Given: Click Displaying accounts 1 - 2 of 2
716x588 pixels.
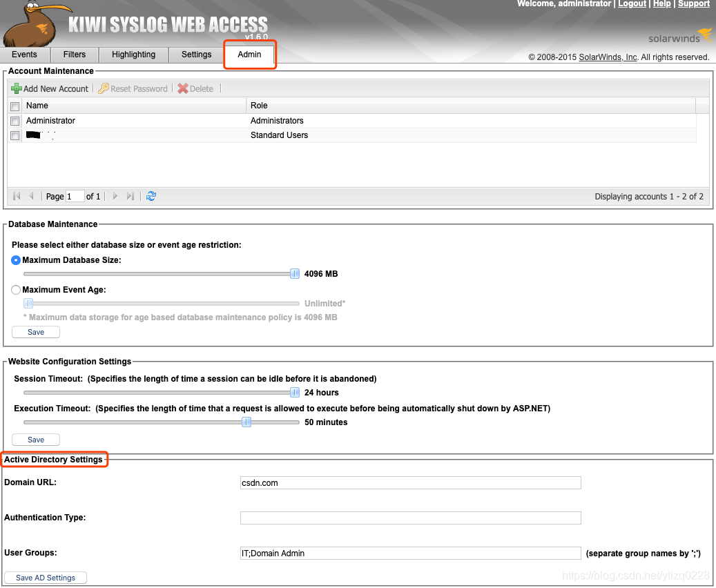Looking at the screenshot, I should 649,197.
